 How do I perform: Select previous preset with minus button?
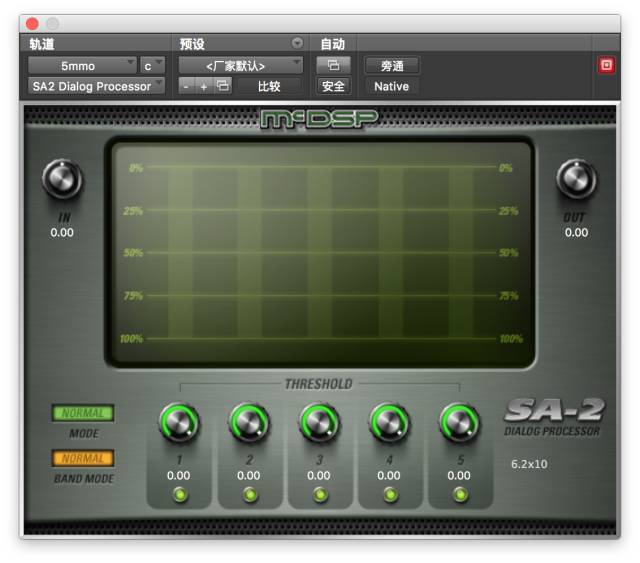pyautogui.click(x=186, y=86)
